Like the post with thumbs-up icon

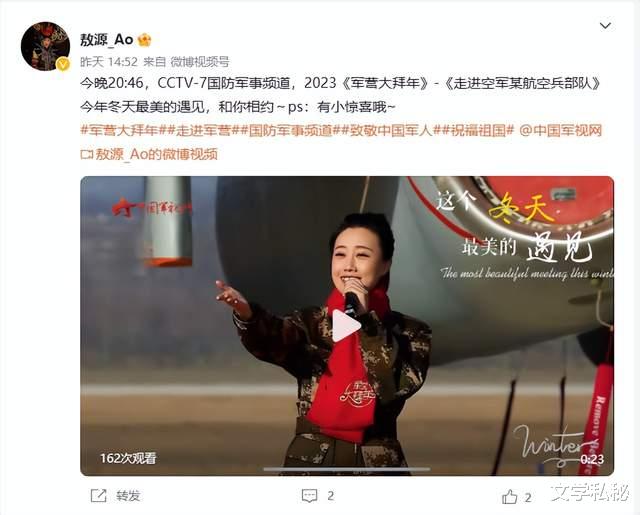point(509,497)
